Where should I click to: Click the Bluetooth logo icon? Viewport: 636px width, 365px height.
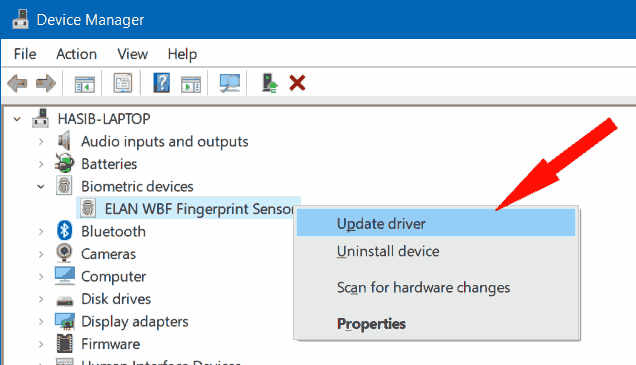pos(64,231)
